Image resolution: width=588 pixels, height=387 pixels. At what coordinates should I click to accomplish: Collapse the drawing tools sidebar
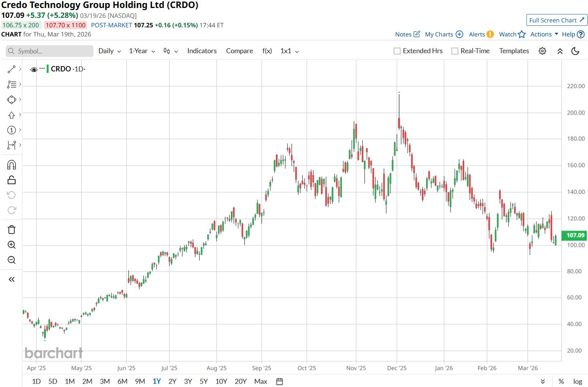click(x=11, y=280)
